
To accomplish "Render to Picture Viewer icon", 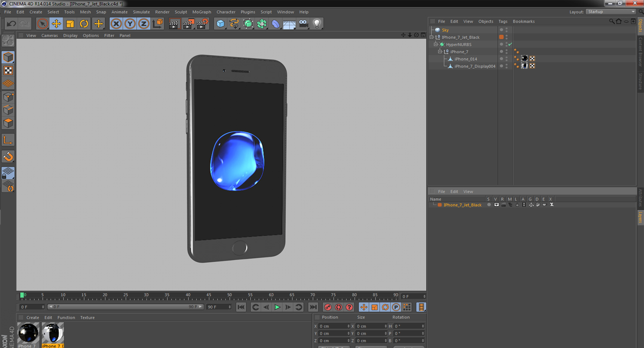I will 188,24.
